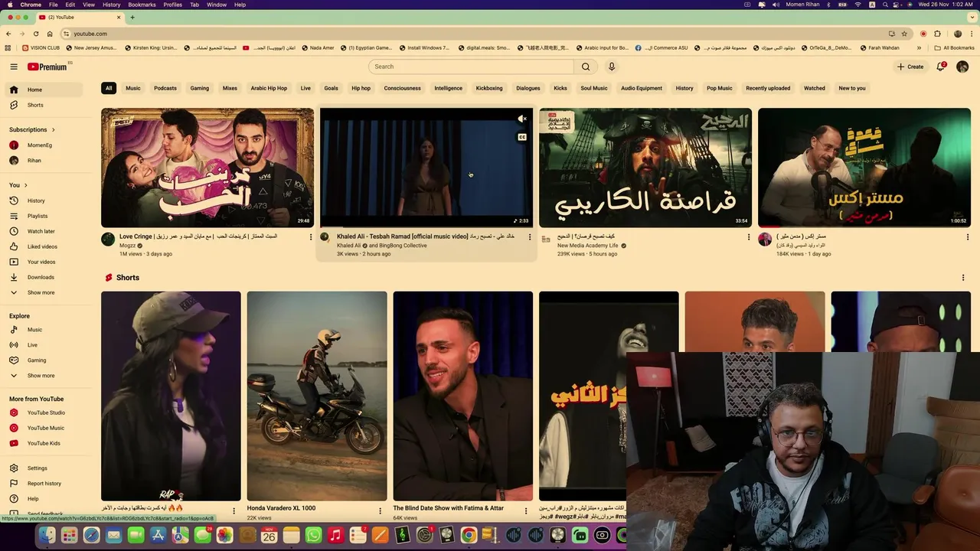Open Downloads in the sidebar
This screenshot has width=980, height=551.
tap(44, 277)
